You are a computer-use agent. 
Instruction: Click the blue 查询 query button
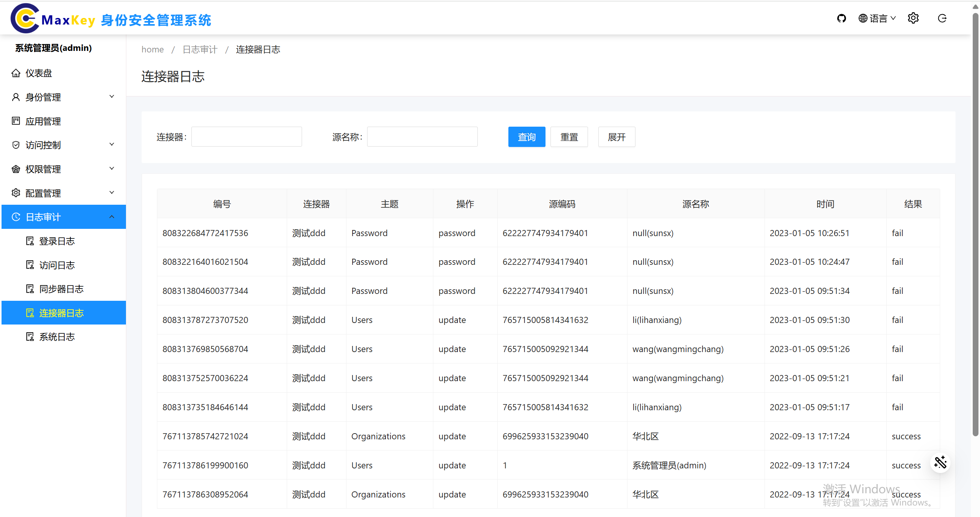coord(526,137)
